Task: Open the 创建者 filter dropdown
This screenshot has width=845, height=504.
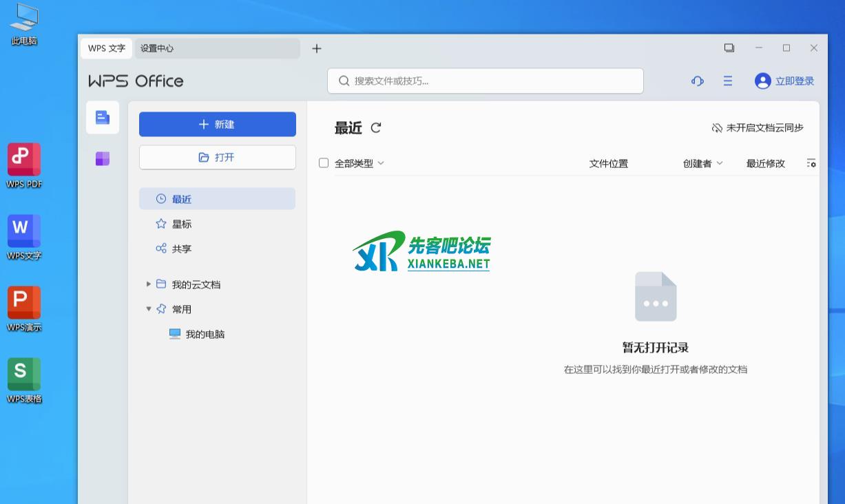Action: coord(702,163)
